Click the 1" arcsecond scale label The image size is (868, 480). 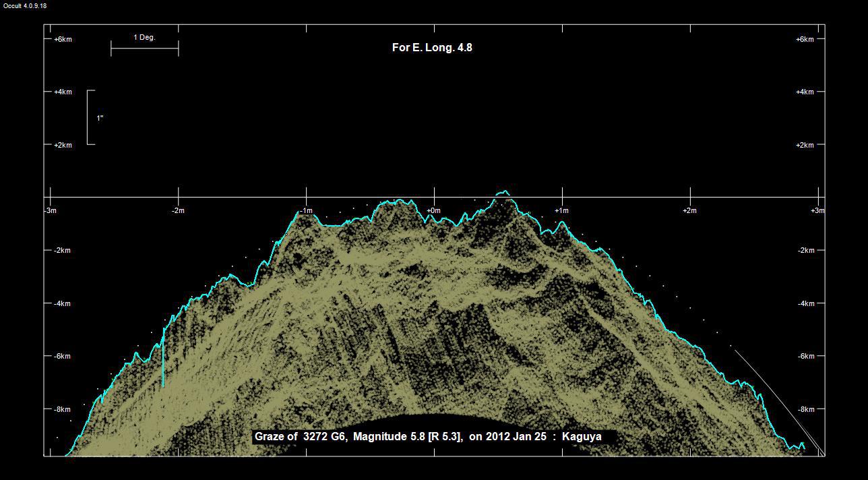pyautogui.click(x=100, y=118)
